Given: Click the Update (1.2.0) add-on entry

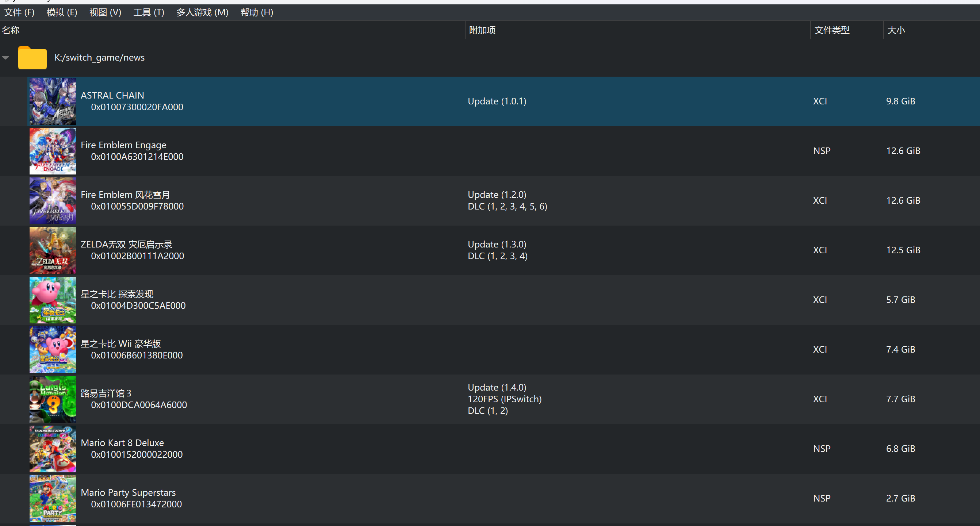Looking at the screenshot, I should pos(497,195).
